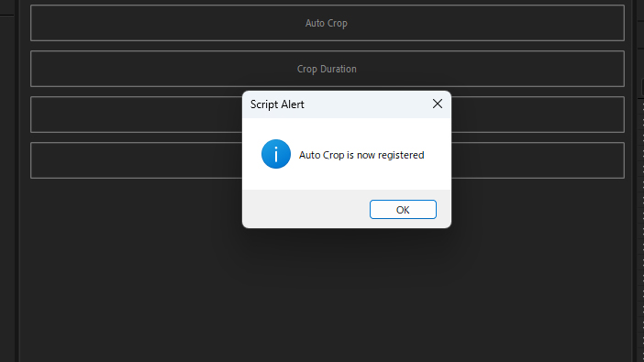The width and height of the screenshot is (644, 362).
Task: Close the Script Alert dialog
Action: [438, 104]
